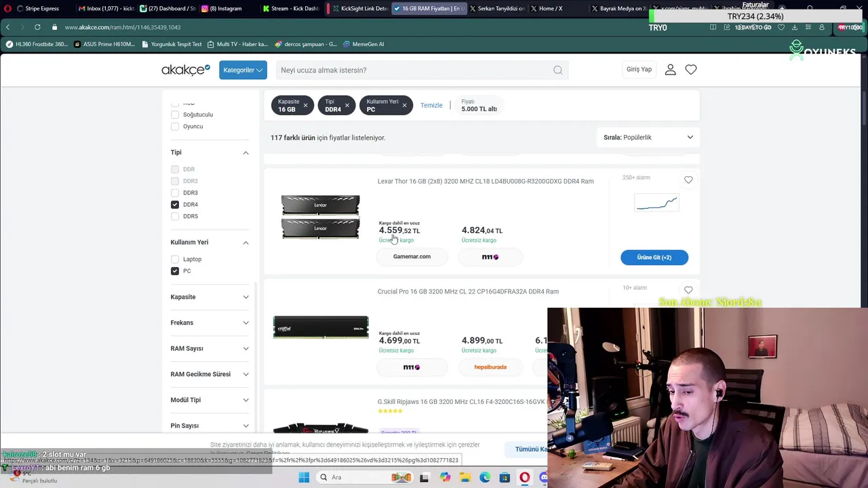Reload the page with refresh icon
This screenshot has width=868, height=488.
pos(37,27)
